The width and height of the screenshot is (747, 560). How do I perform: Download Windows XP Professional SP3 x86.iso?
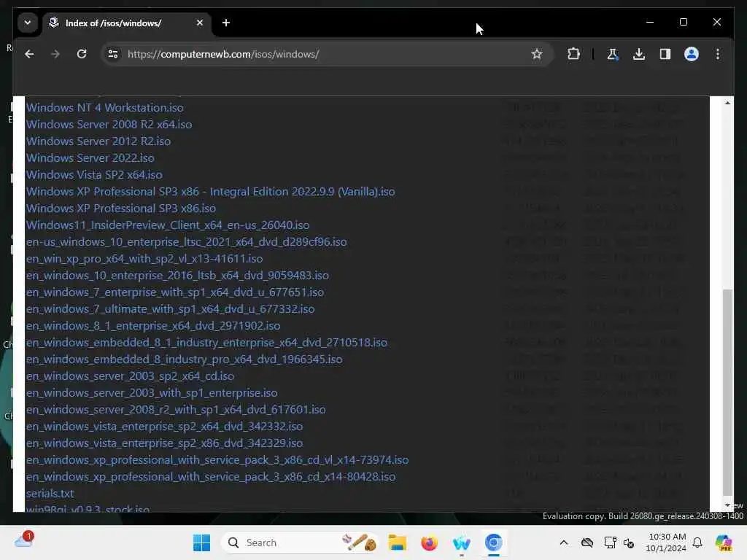tap(121, 208)
